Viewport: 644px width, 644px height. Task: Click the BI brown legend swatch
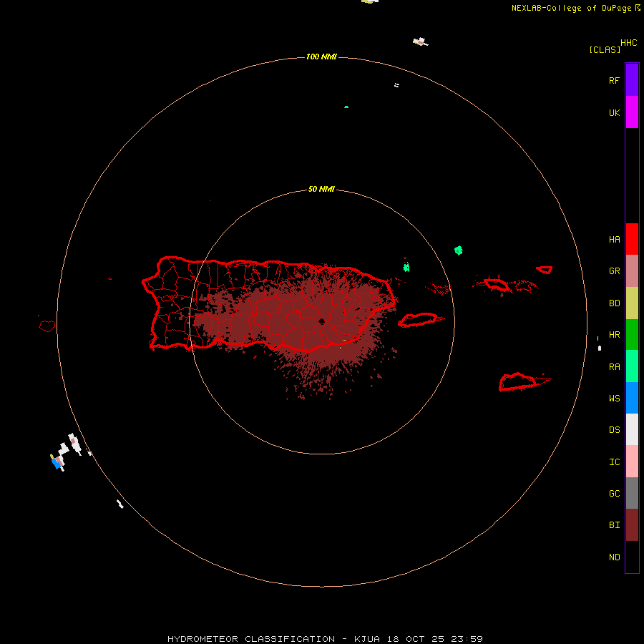(x=632, y=525)
